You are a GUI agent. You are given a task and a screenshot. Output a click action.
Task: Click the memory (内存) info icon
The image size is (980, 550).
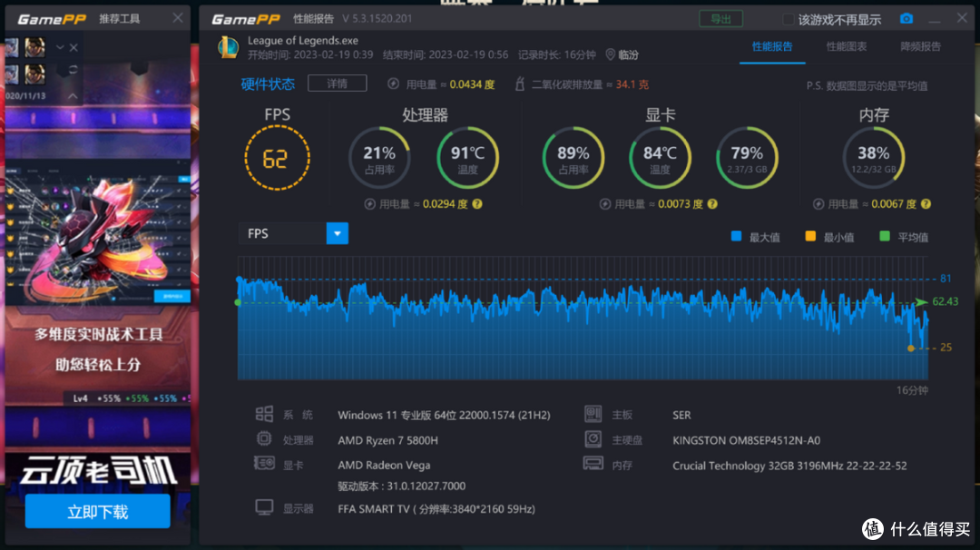coord(593,463)
